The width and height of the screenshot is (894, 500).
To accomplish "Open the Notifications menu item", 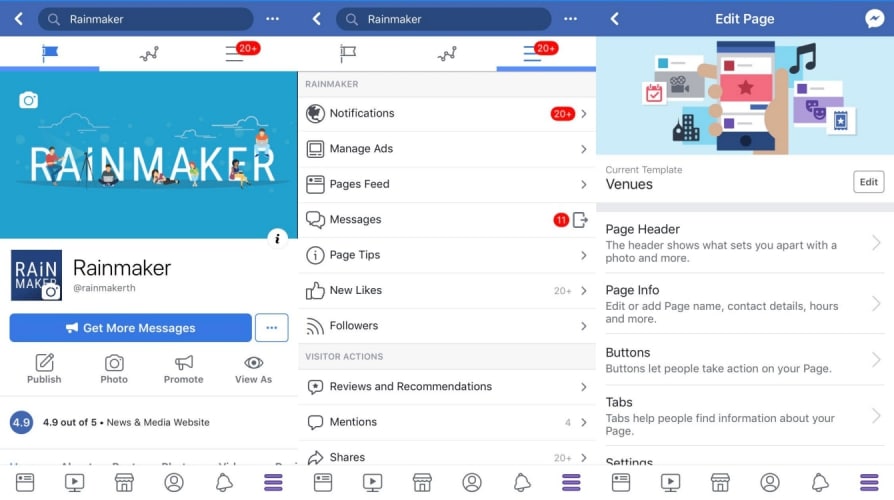I will (x=446, y=114).
